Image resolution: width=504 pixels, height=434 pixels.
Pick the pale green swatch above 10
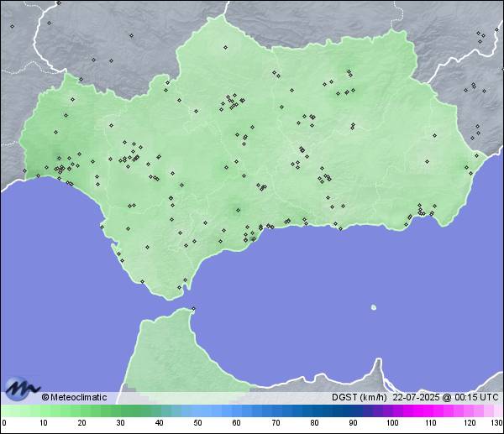45,410
